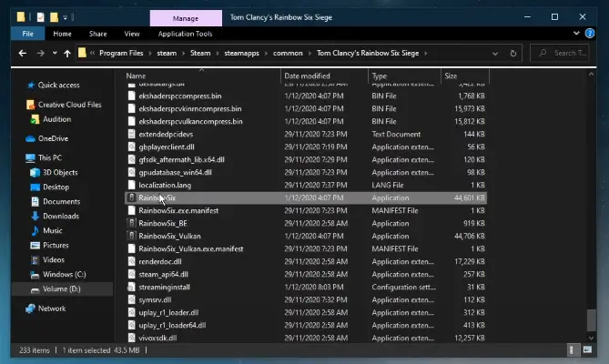Open 3D Objects folder
Screen dimensions: 609x364
60,172
